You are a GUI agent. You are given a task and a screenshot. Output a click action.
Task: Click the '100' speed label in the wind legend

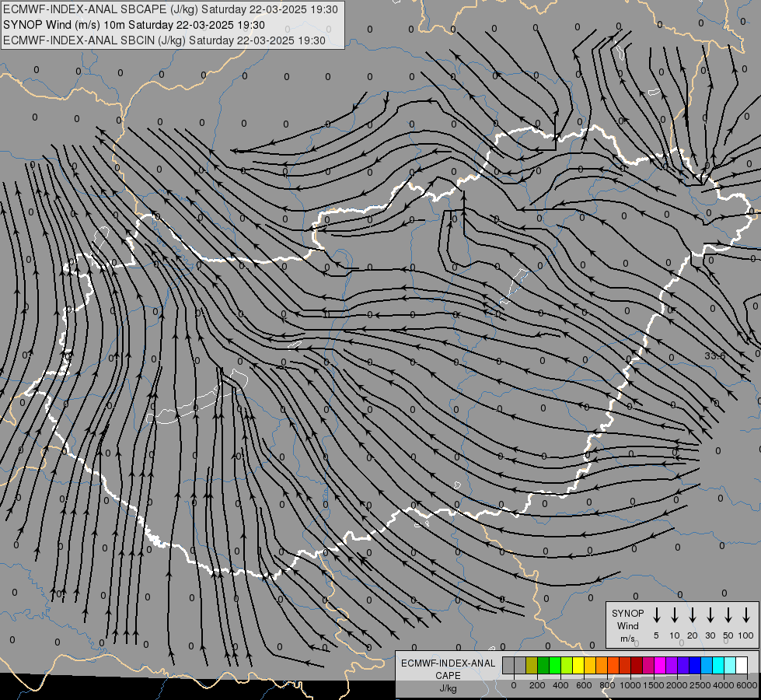746,635
